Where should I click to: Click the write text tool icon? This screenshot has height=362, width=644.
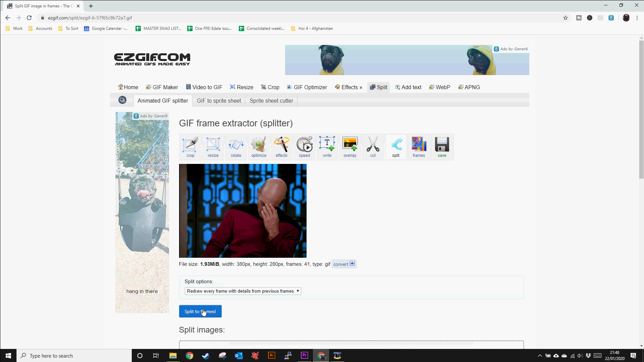327,147
